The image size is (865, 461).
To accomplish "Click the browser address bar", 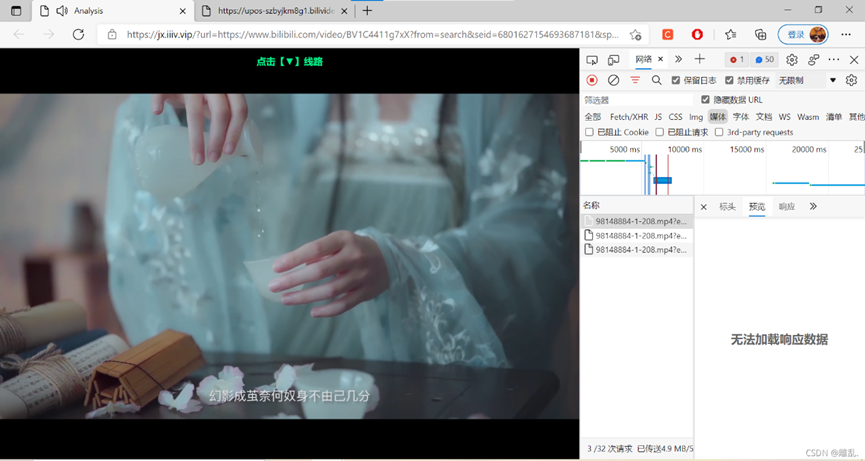I will tap(372, 34).
